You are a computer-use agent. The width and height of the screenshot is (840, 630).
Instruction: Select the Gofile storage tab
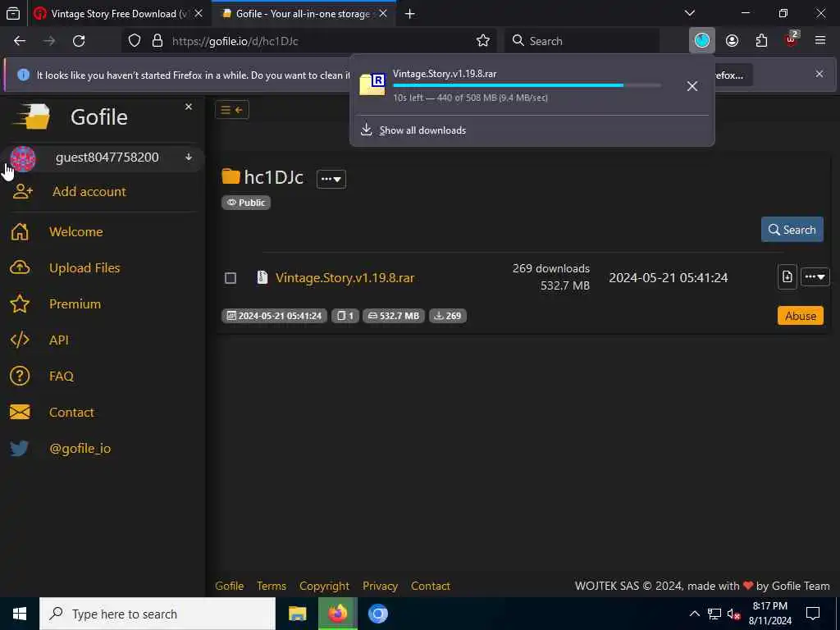[304, 14]
